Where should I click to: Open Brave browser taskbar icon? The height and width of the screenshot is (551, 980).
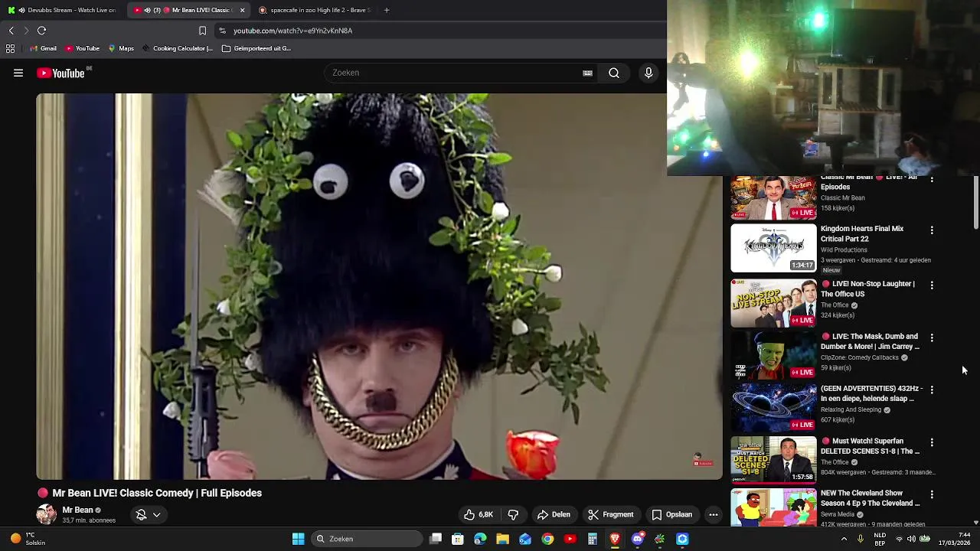click(615, 539)
